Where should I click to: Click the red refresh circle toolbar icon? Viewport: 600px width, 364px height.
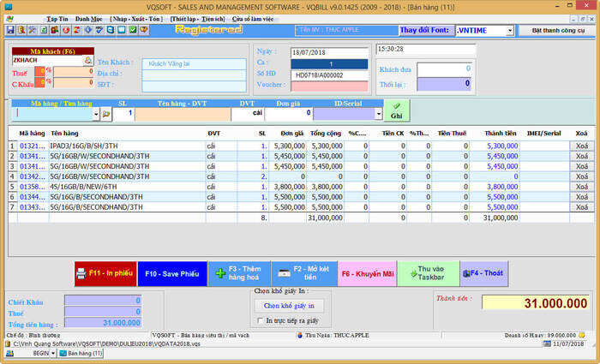[x=65, y=30]
